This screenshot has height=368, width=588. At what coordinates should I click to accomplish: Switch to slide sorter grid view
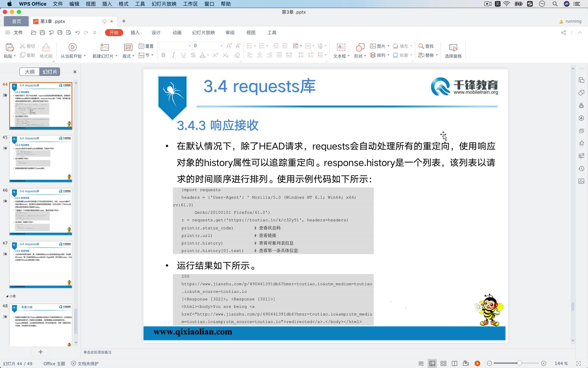point(443,363)
